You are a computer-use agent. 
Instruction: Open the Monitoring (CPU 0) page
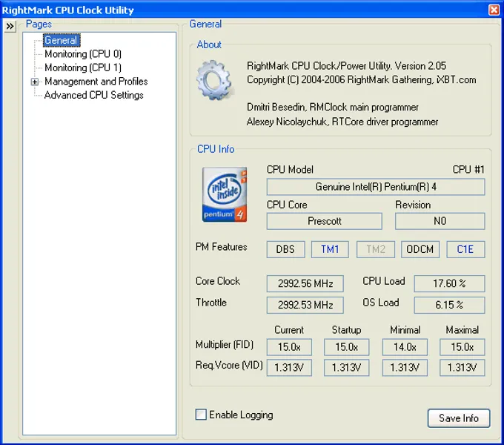tap(83, 53)
